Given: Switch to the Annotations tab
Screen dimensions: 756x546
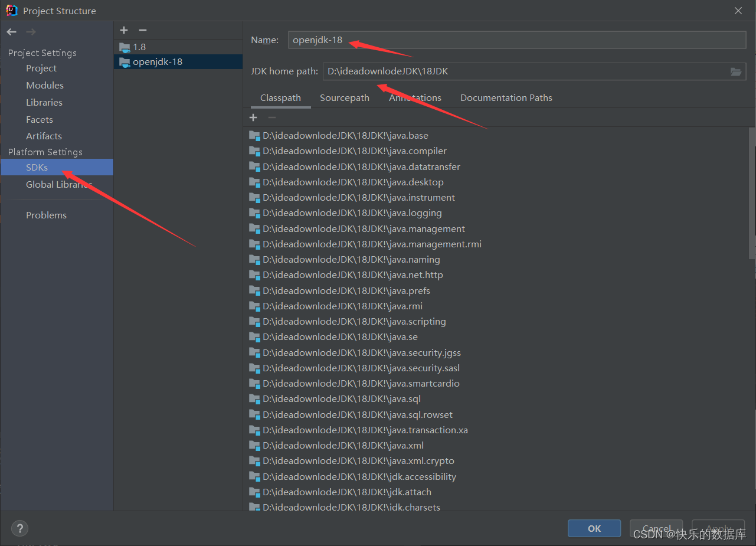Looking at the screenshot, I should pos(415,98).
